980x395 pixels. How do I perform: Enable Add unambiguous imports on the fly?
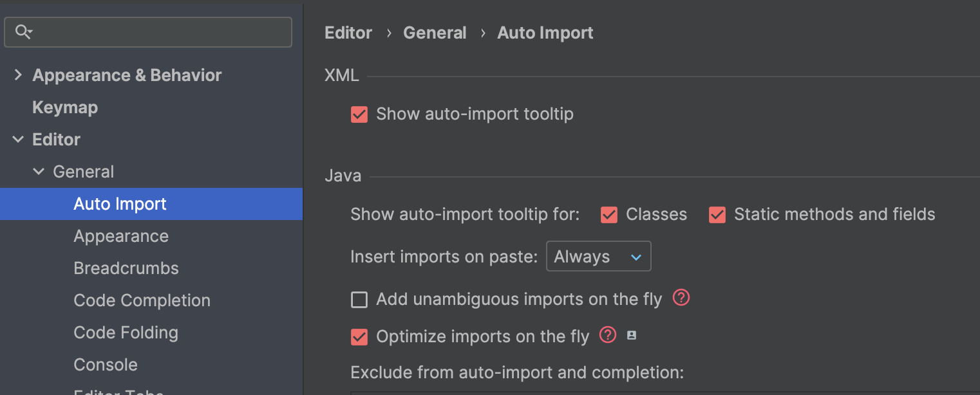(x=359, y=300)
